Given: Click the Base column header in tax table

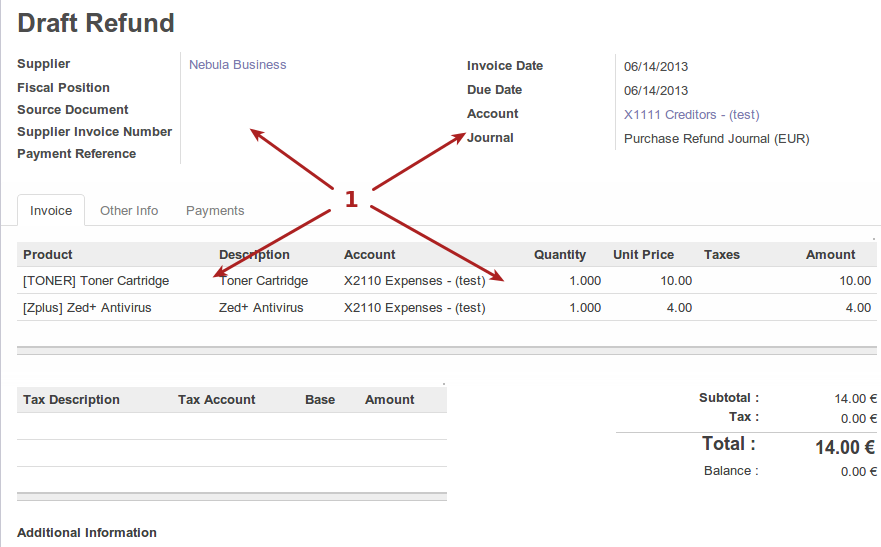Looking at the screenshot, I should click(319, 400).
